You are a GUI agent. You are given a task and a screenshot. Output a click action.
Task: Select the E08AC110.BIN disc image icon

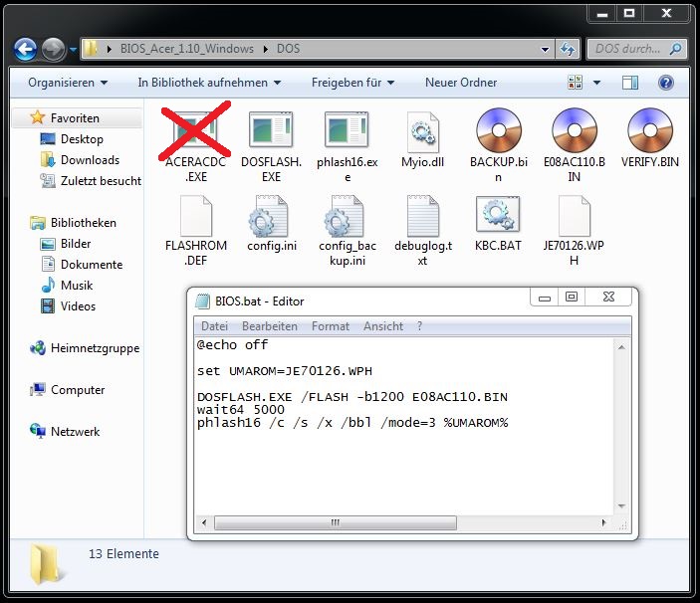[x=575, y=130]
